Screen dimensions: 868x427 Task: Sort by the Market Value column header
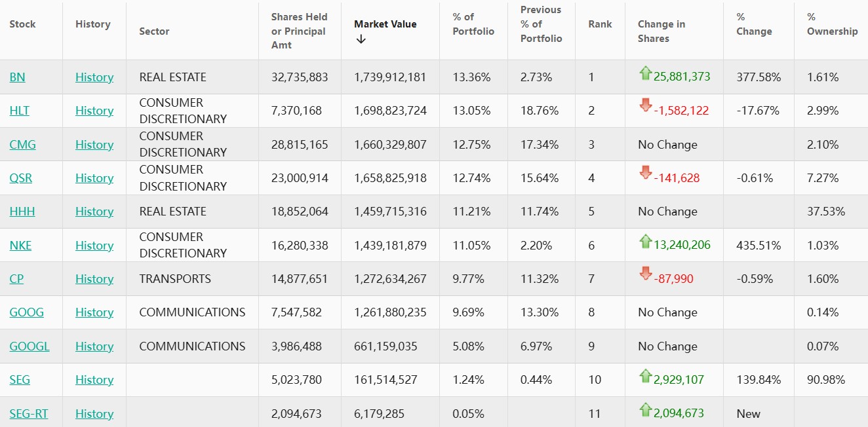[385, 24]
